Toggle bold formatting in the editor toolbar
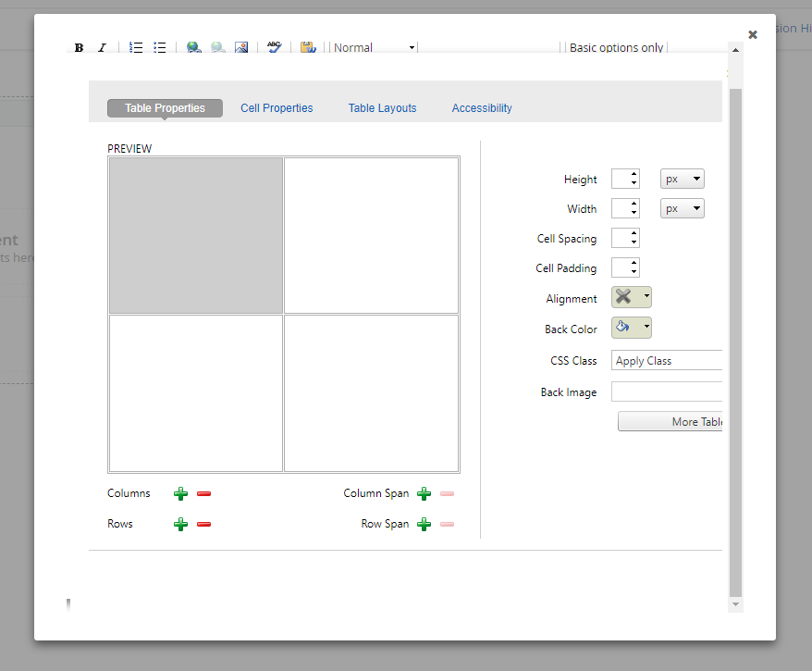The width and height of the screenshot is (812, 671). [79, 48]
